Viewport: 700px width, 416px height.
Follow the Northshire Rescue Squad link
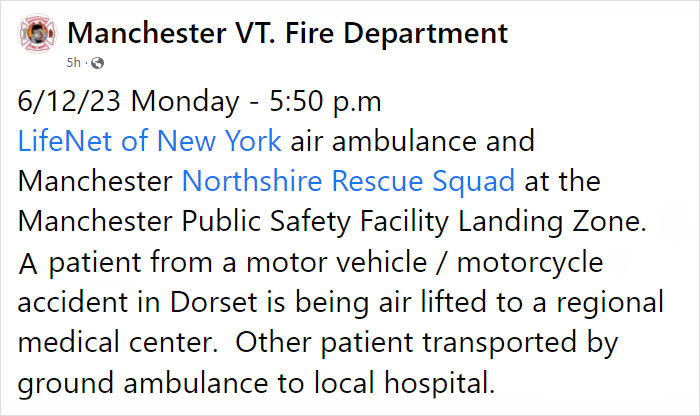click(348, 181)
